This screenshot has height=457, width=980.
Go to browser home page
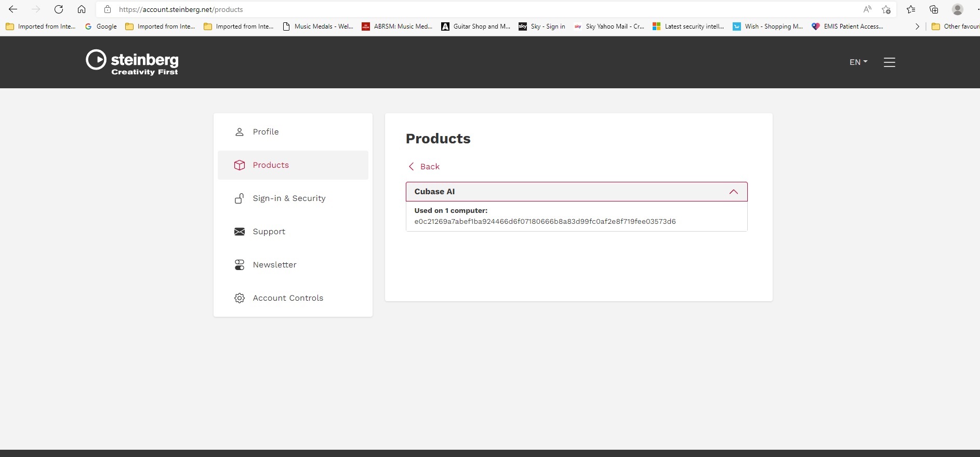[x=82, y=9]
